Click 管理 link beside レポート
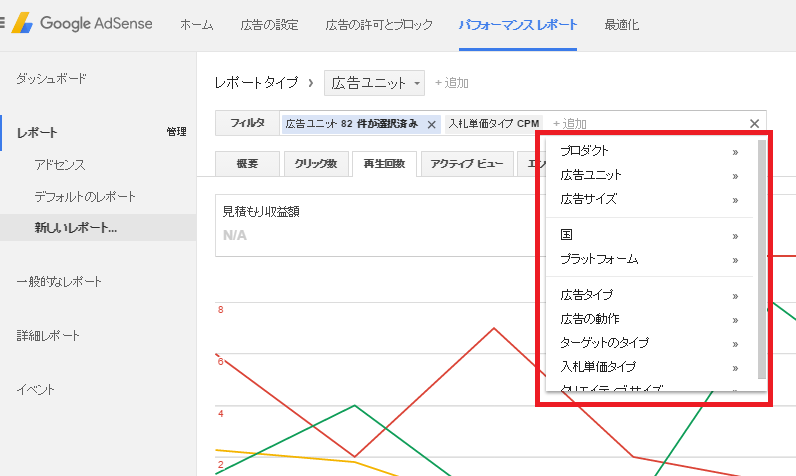The width and height of the screenshot is (796, 476). point(176,132)
